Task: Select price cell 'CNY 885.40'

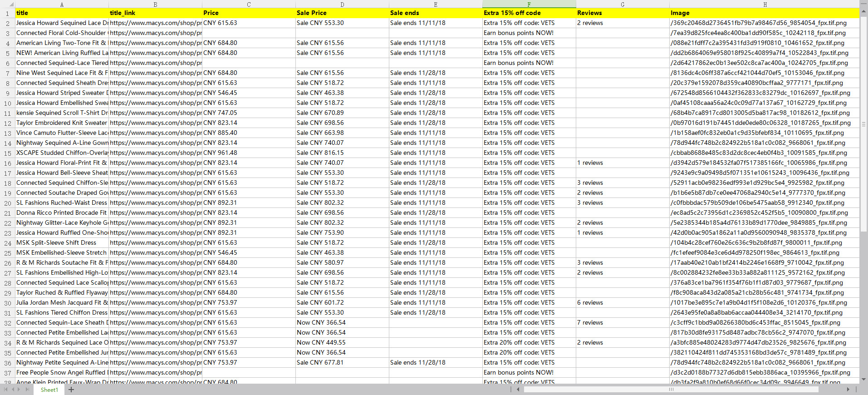Action: tap(249, 133)
